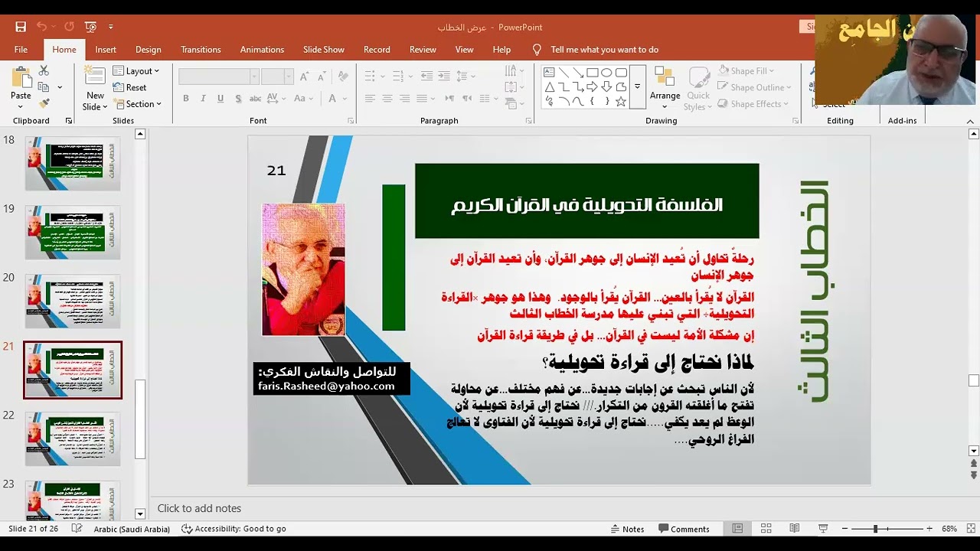Select the right block arrow shape
The width and height of the screenshot is (980, 551).
pos(593,87)
